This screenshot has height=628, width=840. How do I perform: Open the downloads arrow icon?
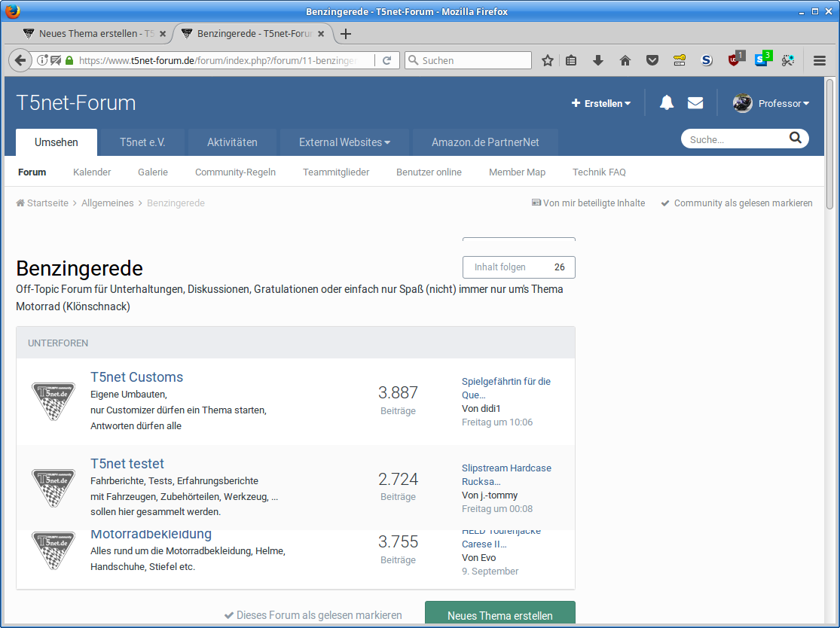click(x=598, y=60)
